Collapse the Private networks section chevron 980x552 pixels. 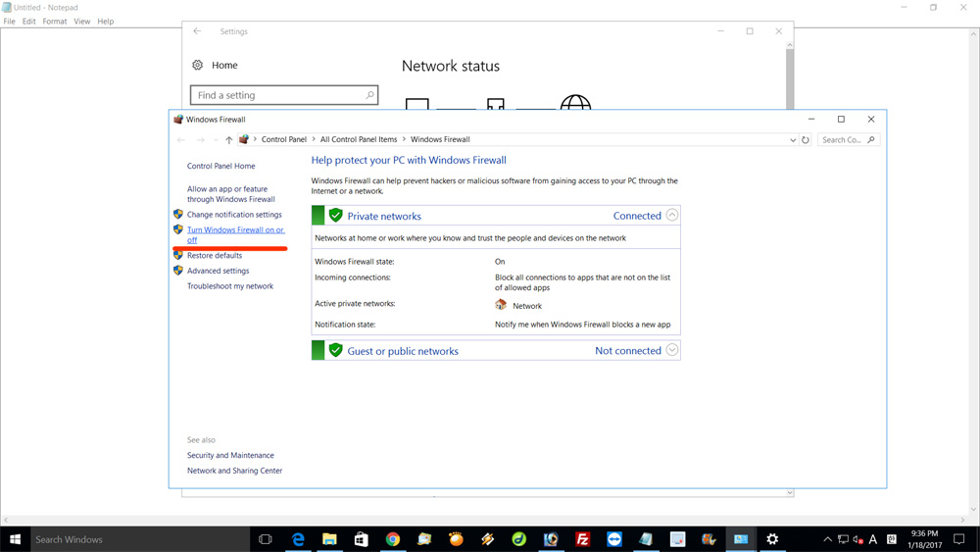pyautogui.click(x=672, y=215)
